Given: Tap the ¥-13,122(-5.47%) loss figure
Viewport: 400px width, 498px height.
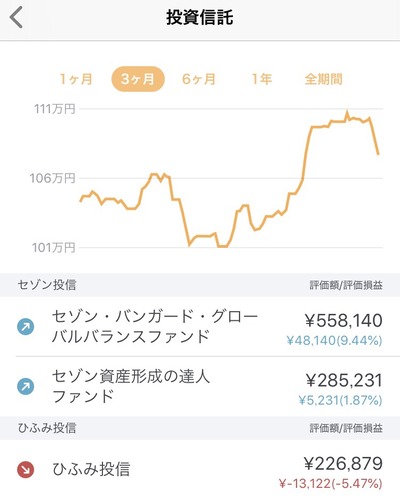Looking at the screenshot, I should [x=331, y=483].
